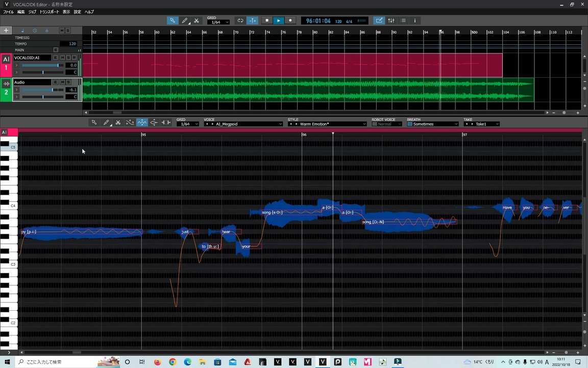
Task: Select the pencil tool in top toolbar
Action: (x=184, y=20)
